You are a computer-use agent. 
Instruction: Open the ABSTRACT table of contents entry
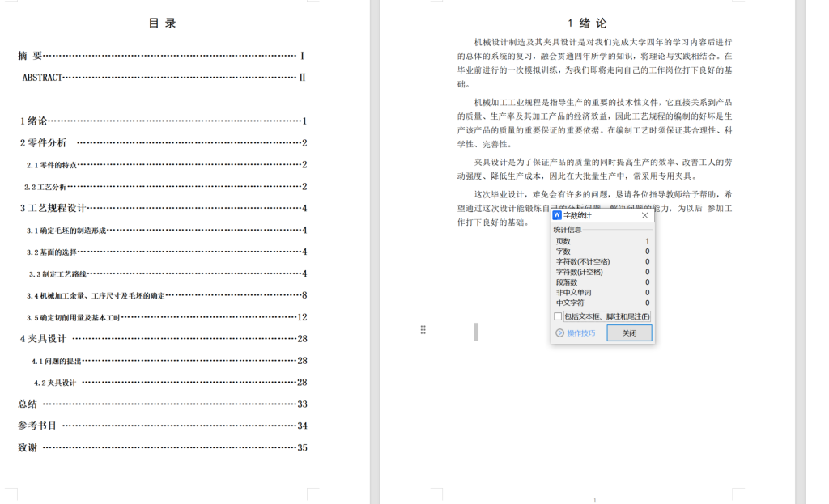[42, 78]
